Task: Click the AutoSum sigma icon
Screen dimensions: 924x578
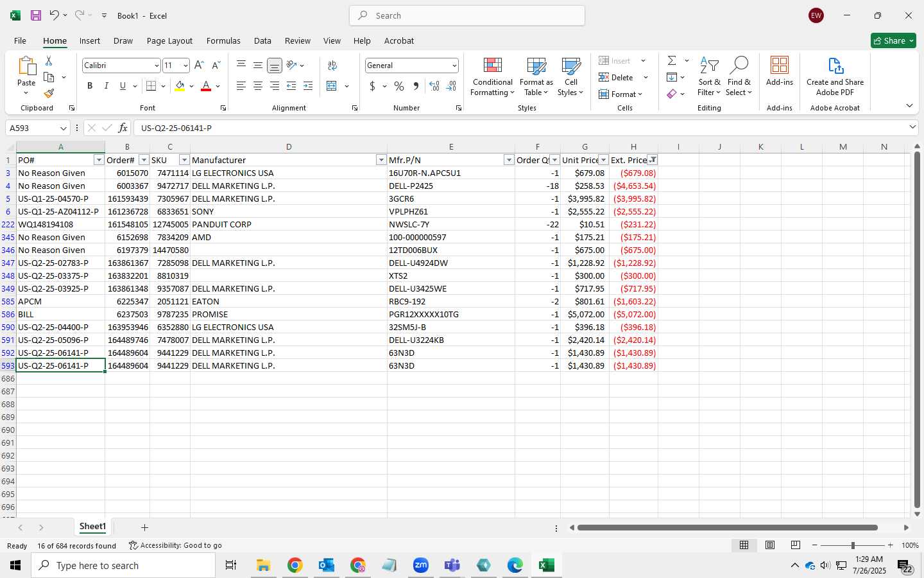Action: pyautogui.click(x=672, y=60)
